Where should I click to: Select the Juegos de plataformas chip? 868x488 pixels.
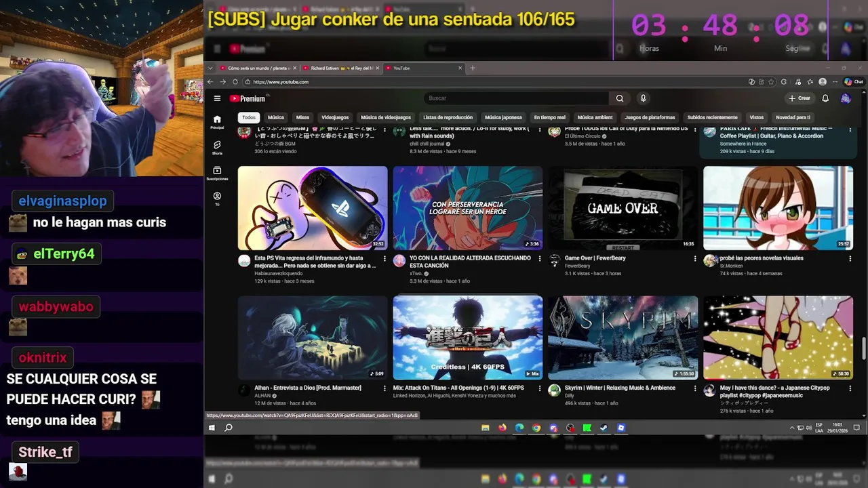pyautogui.click(x=650, y=117)
